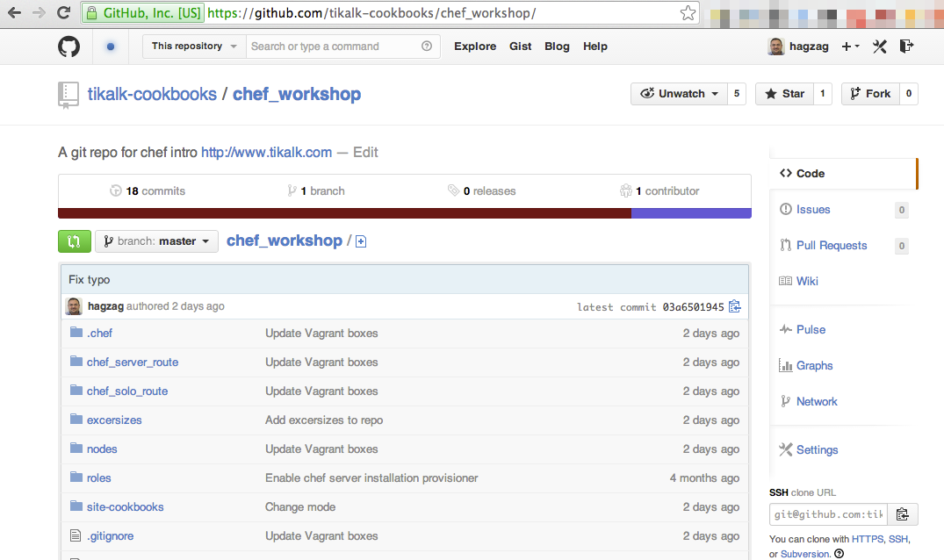
Task: Open Blog in the top navigation
Action: 557,47
